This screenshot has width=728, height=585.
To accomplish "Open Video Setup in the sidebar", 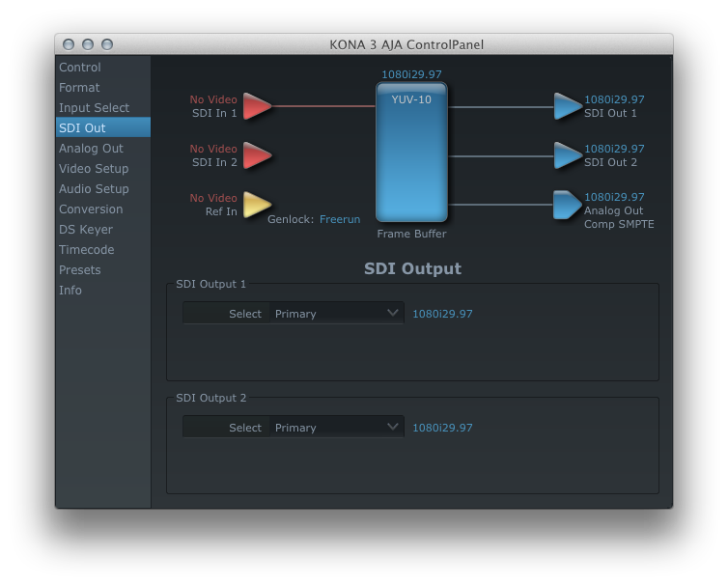I will (103, 169).
